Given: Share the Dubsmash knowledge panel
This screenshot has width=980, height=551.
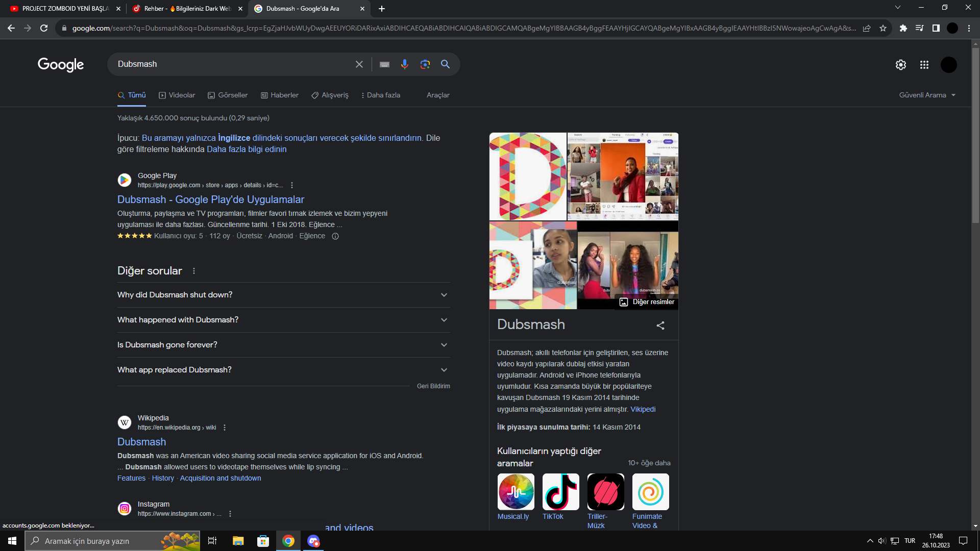Looking at the screenshot, I should [x=660, y=325].
